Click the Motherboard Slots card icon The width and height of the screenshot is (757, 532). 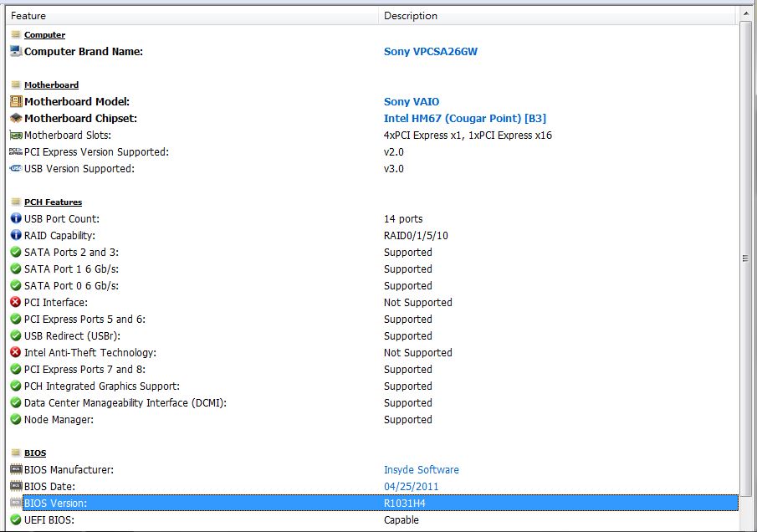[16, 136]
